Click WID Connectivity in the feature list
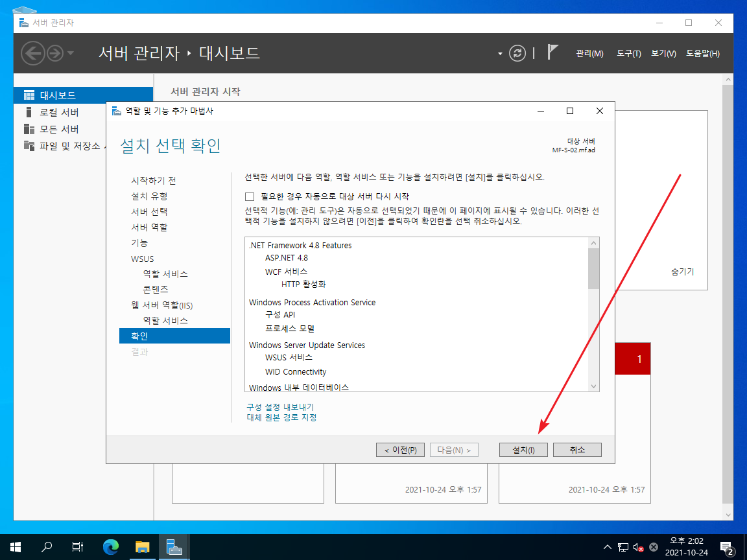The image size is (747, 560). (x=296, y=372)
